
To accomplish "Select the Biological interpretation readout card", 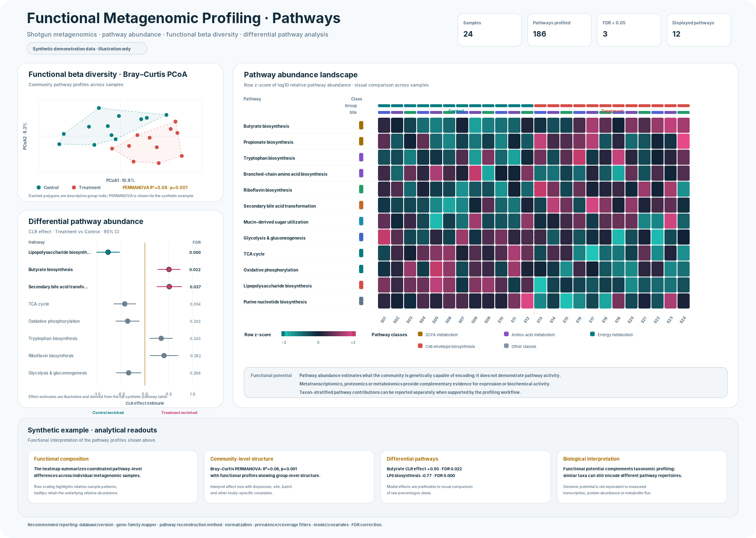I will point(642,477).
